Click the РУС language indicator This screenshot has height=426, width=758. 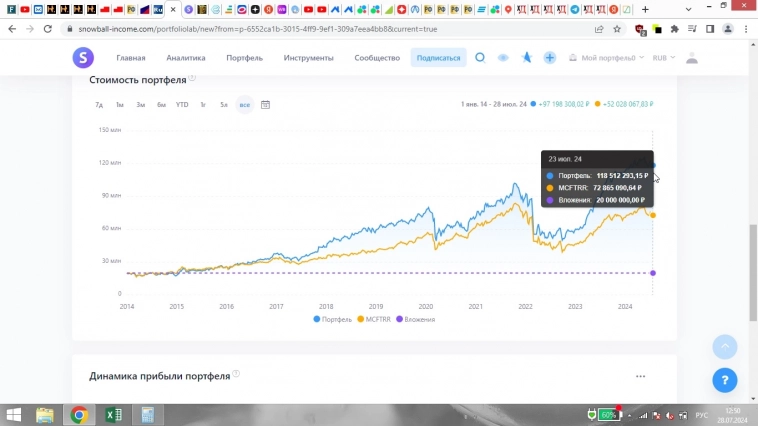click(701, 415)
